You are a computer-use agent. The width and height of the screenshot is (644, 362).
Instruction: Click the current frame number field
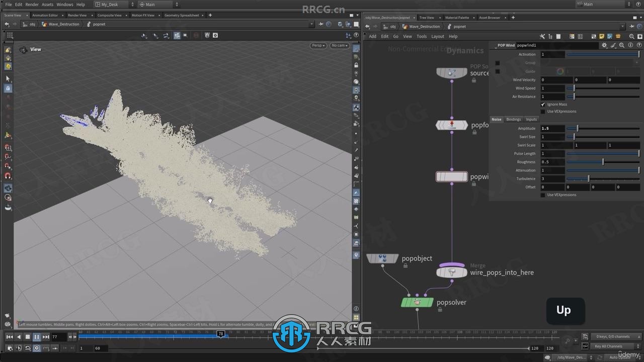58,337
